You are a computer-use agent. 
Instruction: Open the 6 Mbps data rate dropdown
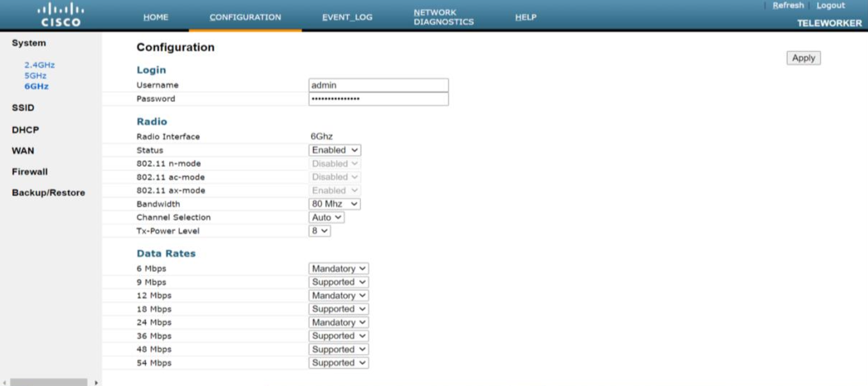(x=339, y=268)
